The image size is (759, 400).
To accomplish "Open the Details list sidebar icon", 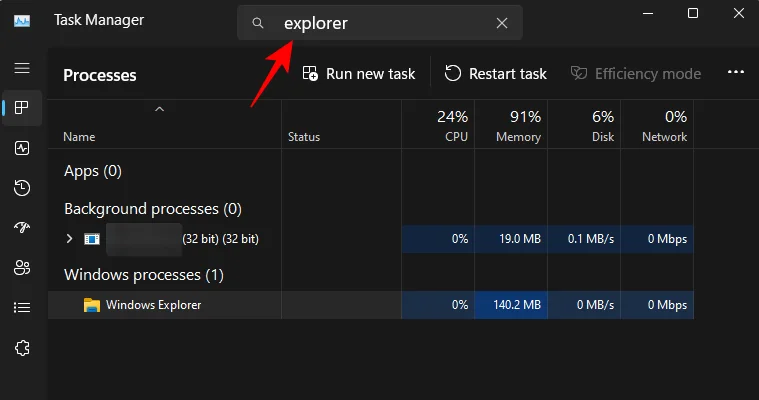I will click(22, 308).
